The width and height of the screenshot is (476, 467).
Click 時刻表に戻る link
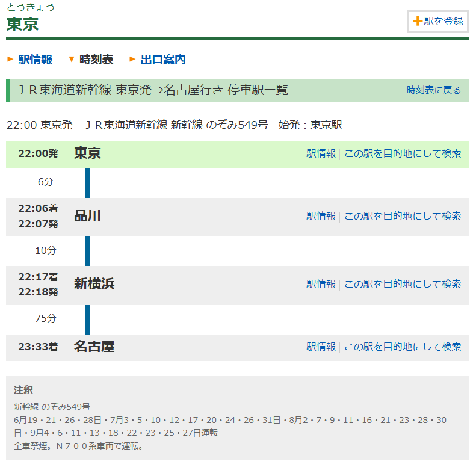(434, 90)
